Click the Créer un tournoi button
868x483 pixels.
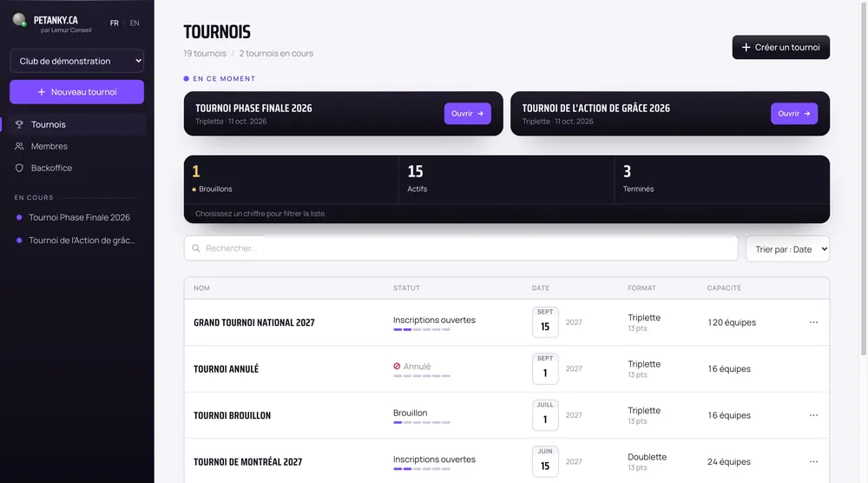[x=780, y=47]
